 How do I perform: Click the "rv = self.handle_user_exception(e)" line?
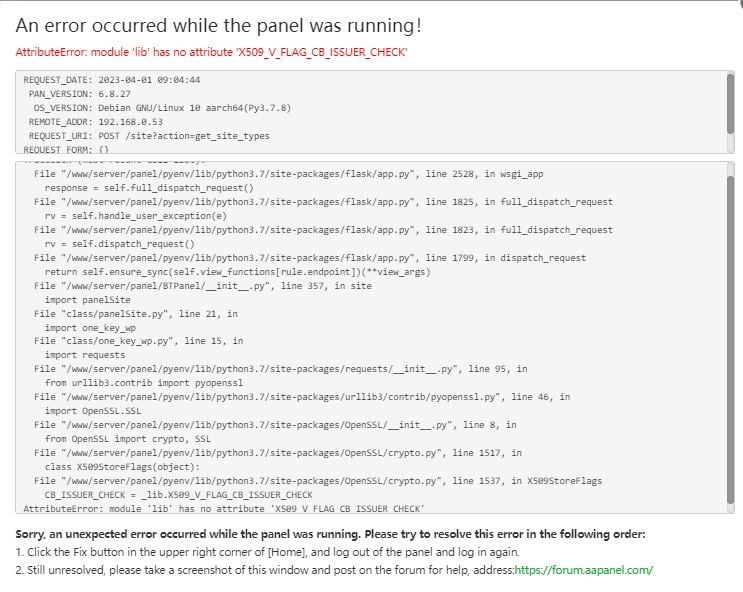coord(135,215)
